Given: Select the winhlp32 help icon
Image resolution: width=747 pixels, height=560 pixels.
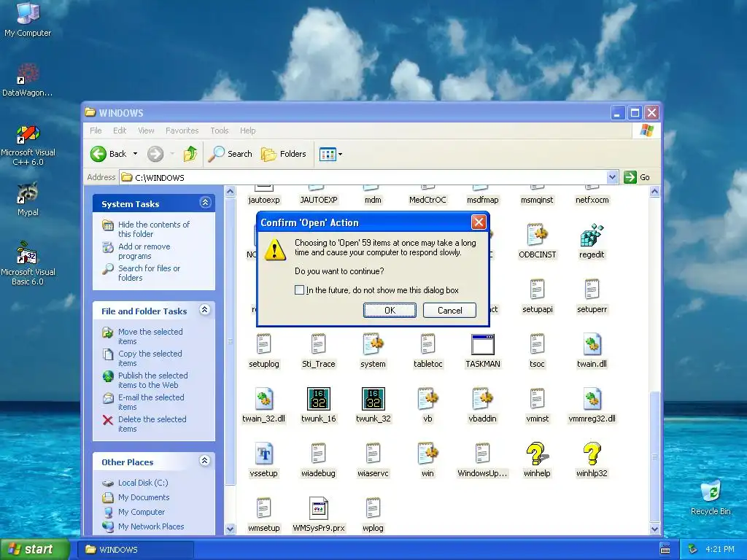Looking at the screenshot, I should [592, 454].
